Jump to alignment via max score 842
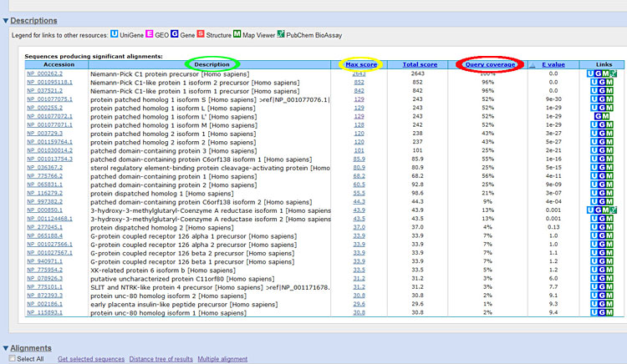The height and width of the screenshot is (364, 627). (x=359, y=91)
